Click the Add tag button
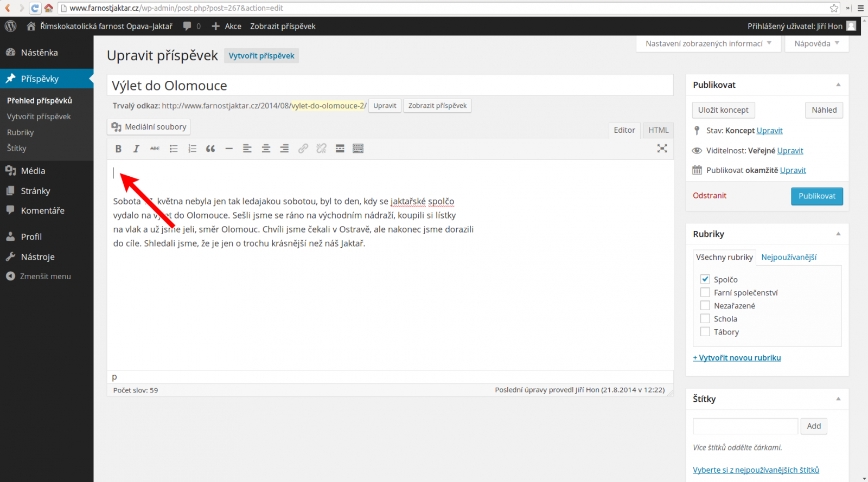This screenshot has width=868, height=482. tap(814, 426)
